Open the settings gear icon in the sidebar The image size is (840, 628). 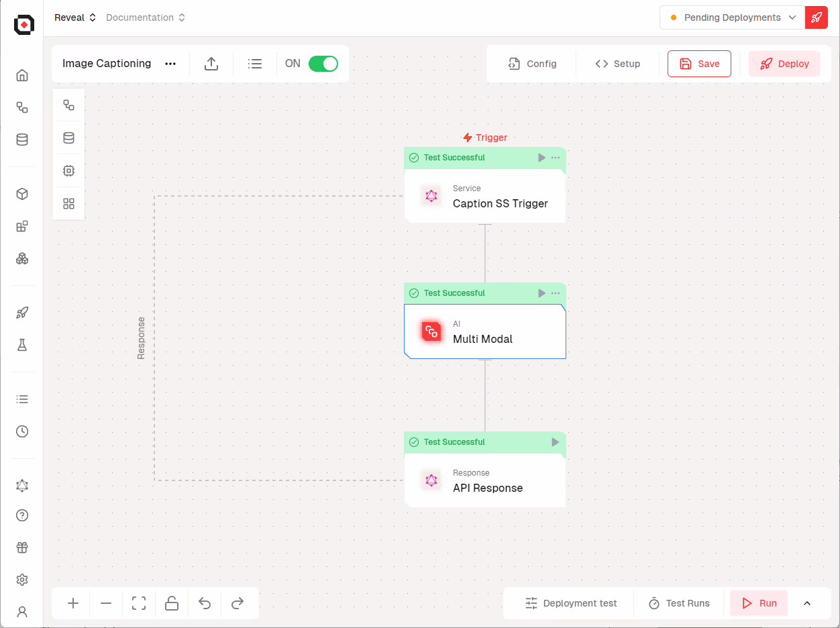pos(22,580)
